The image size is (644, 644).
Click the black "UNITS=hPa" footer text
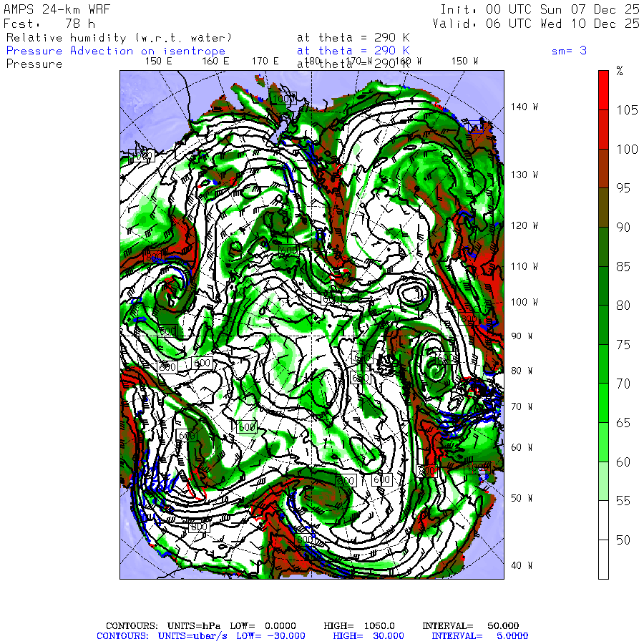pyautogui.click(x=193, y=626)
